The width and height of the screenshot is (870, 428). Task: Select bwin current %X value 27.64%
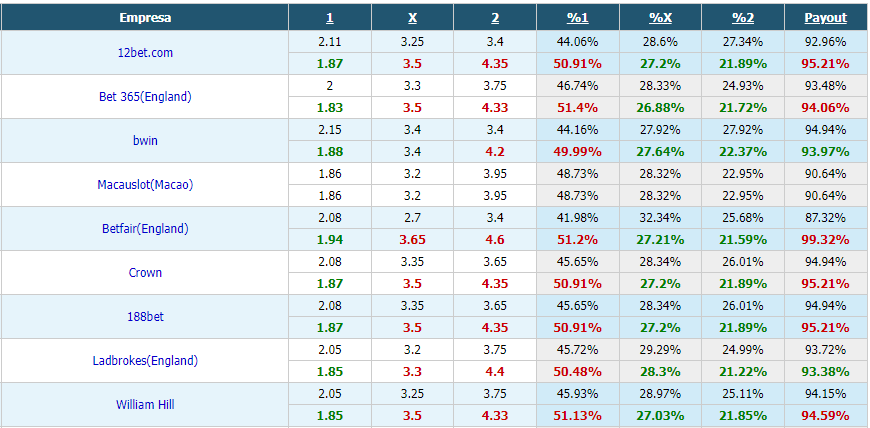click(660, 152)
